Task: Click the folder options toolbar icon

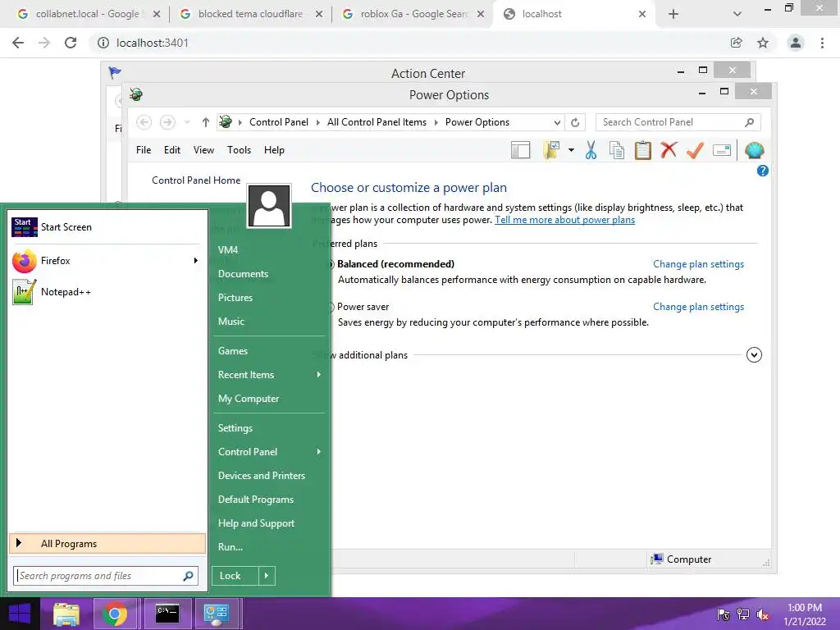Action: point(551,151)
